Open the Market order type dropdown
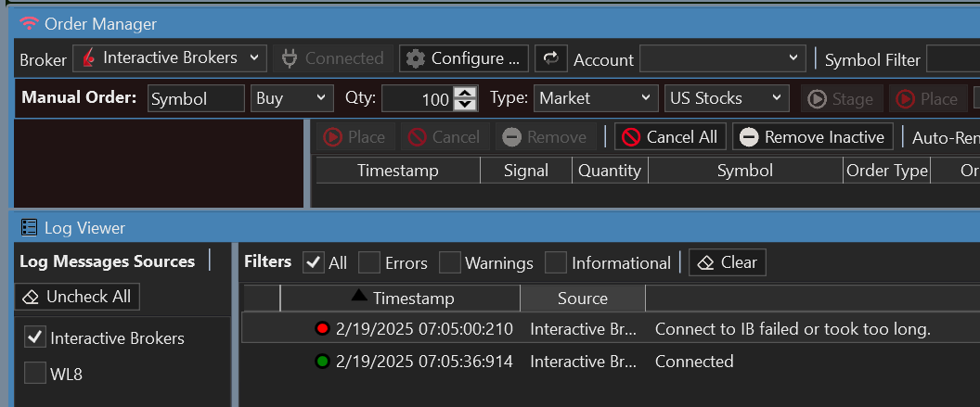Image resolution: width=980 pixels, height=407 pixels. point(596,98)
